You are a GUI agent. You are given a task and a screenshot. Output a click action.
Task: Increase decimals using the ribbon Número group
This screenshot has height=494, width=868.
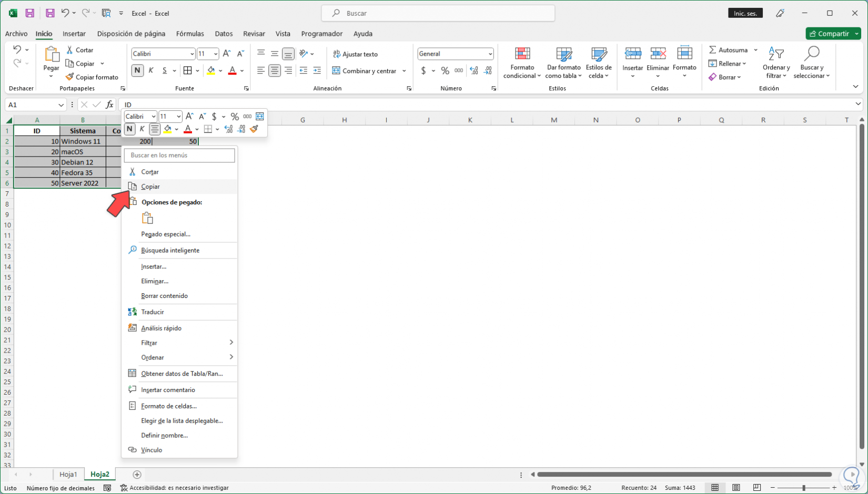(x=474, y=71)
